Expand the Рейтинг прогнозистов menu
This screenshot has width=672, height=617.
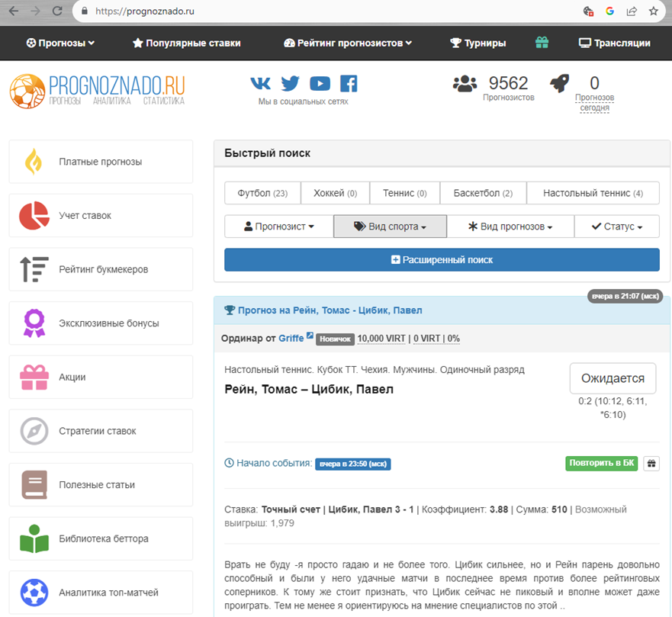(x=348, y=43)
